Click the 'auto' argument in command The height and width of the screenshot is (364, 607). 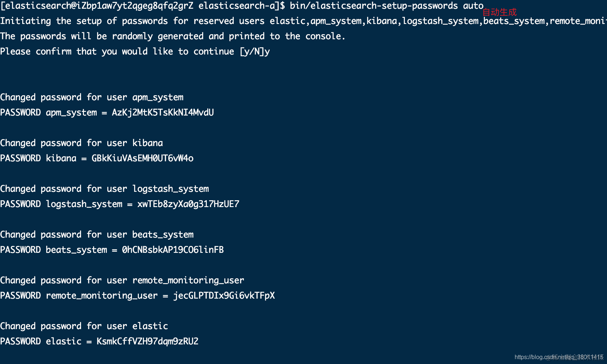pyautogui.click(x=473, y=6)
